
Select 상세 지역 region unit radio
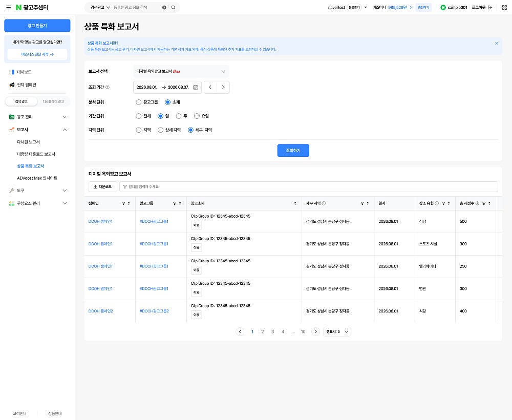tap(160, 130)
